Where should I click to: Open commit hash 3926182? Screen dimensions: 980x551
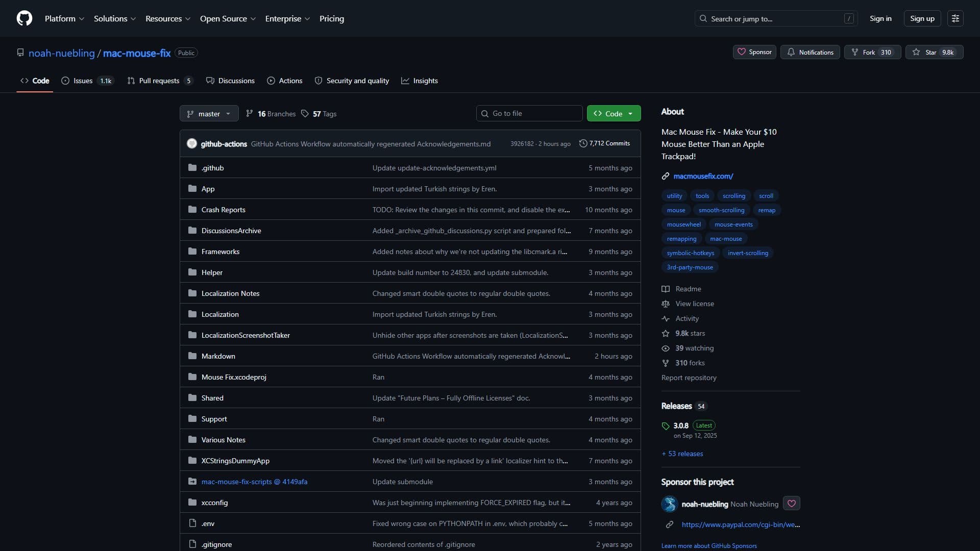pos(522,144)
